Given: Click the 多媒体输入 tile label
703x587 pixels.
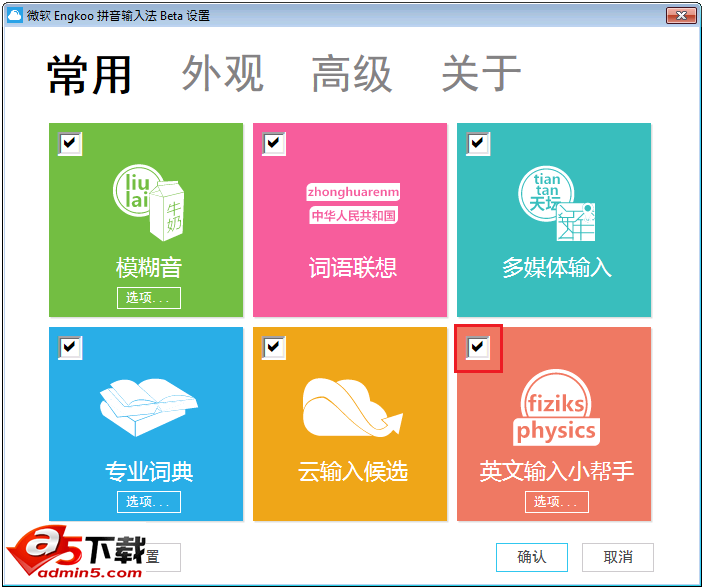Looking at the screenshot, I should point(557,268).
